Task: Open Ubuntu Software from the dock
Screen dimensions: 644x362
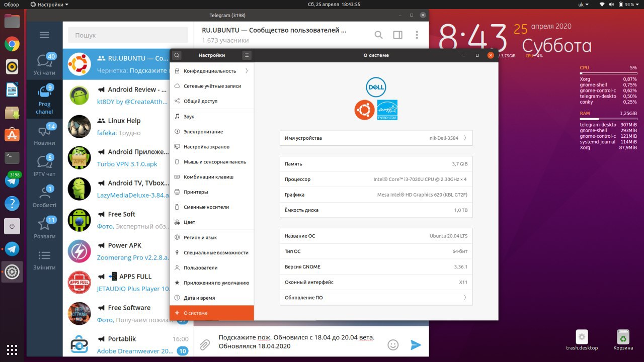Action: point(12,135)
